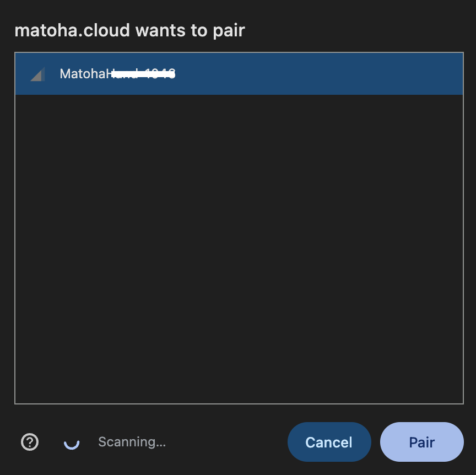Viewport: 476px width, 475px height.
Task: Click the help question mark icon
Action: coord(30,442)
